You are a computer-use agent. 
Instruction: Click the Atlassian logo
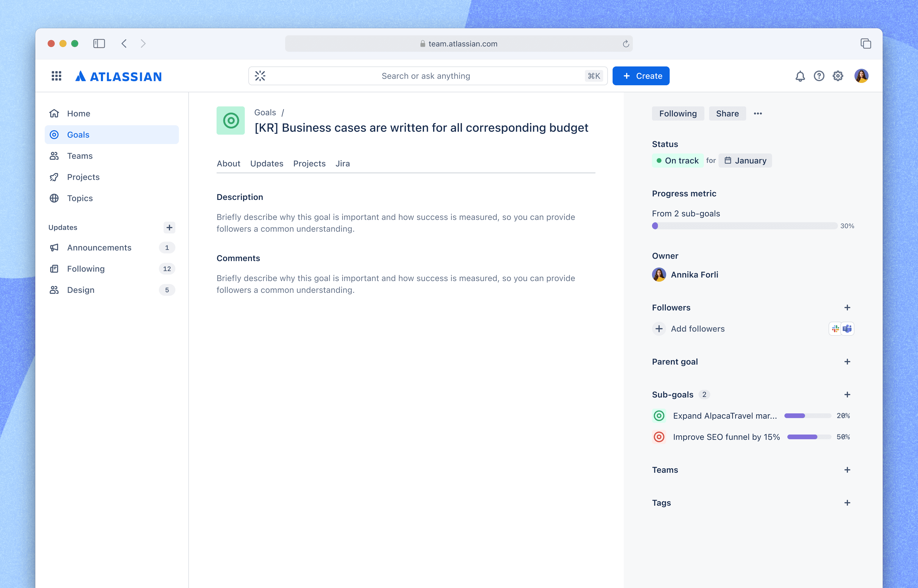pyautogui.click(x=118, y=76)
